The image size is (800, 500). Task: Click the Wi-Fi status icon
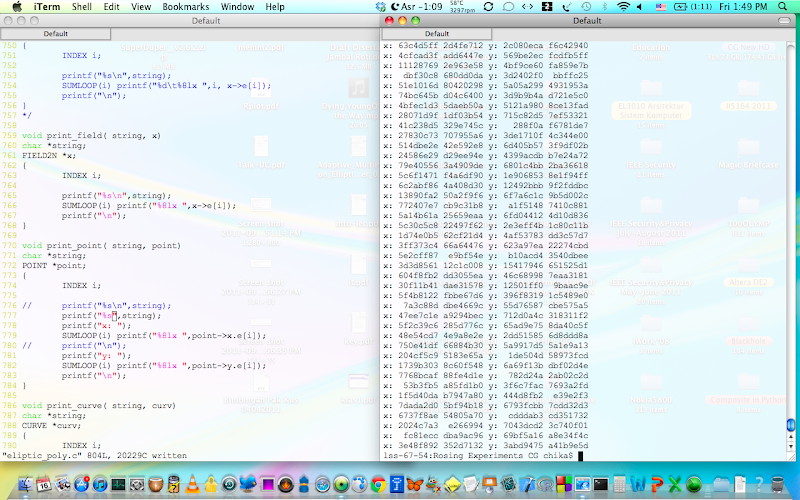point(623,6)
